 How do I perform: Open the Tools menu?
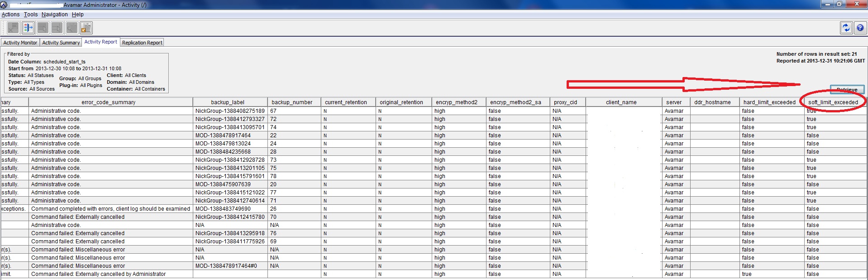[x=31, y=14]
